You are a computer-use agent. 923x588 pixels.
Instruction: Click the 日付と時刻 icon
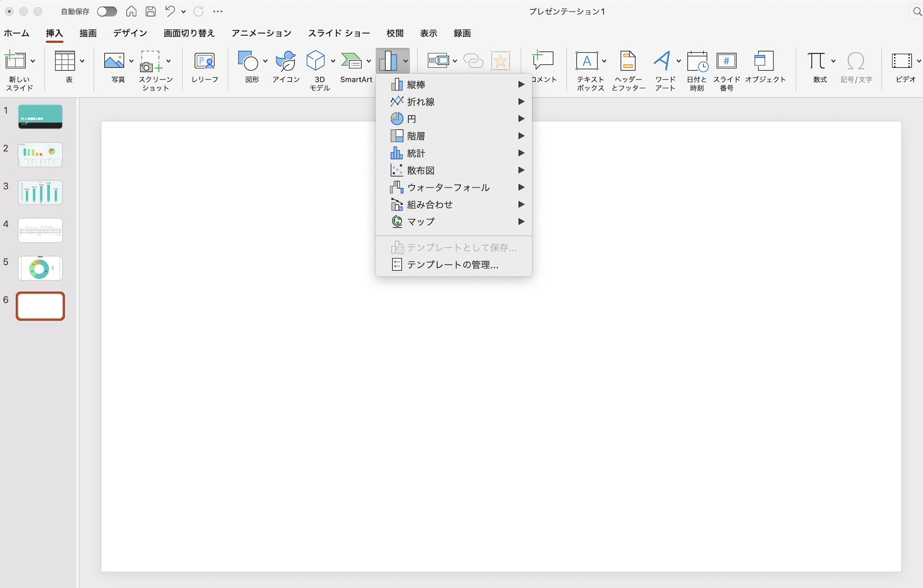[x=697, y=61]
